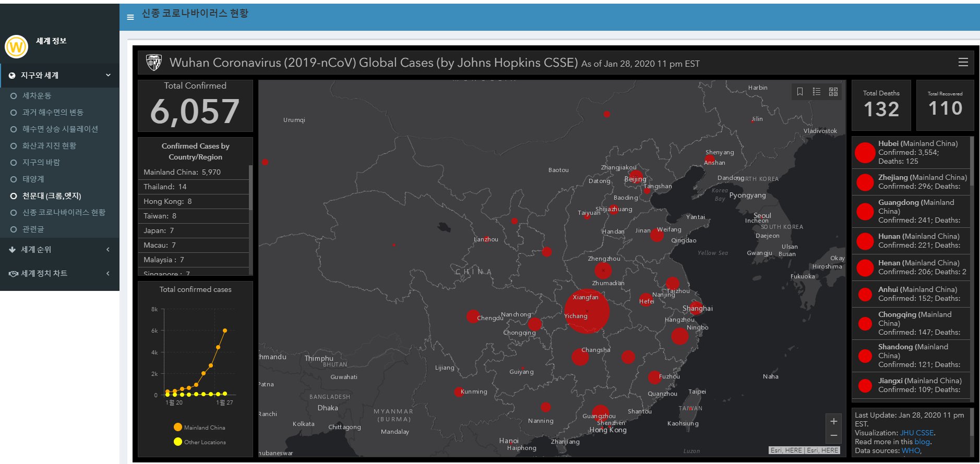Show the map legend list icon

(x=817, y=92)
